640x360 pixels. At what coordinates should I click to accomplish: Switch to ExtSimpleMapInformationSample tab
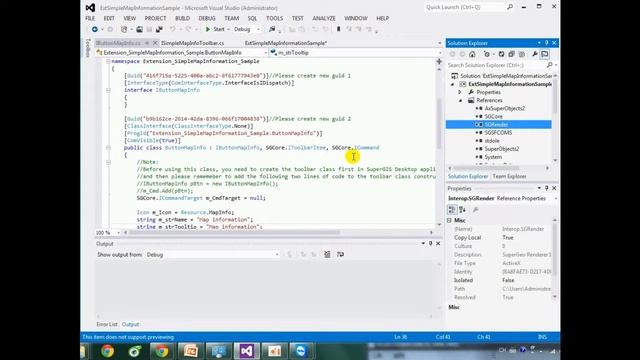coord(286,43)
